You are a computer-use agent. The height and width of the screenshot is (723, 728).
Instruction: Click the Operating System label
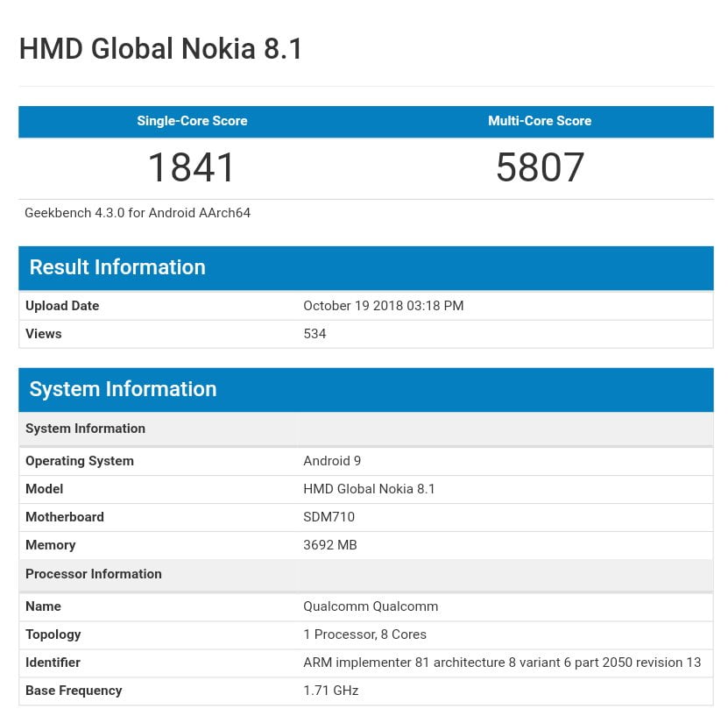click(x=80, y=461)
